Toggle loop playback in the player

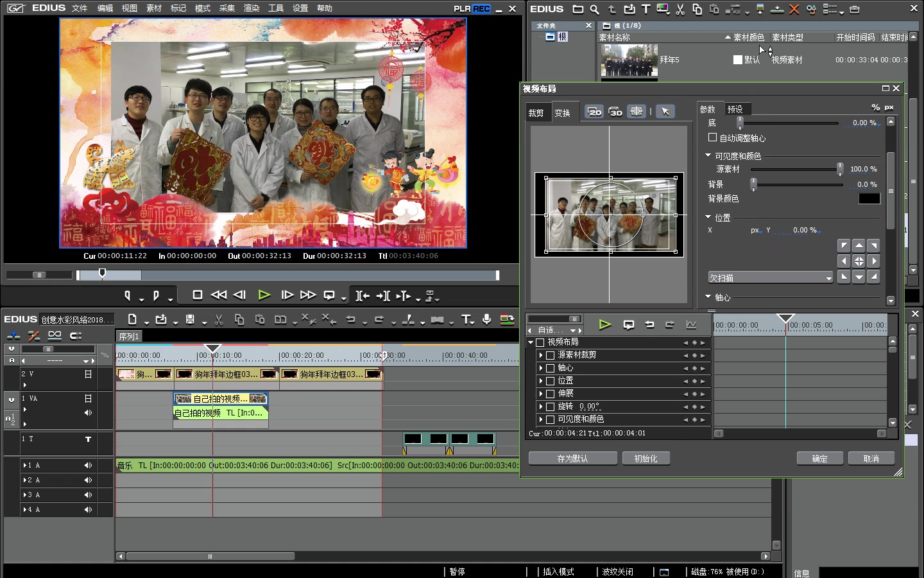click(x=329, y=295)
